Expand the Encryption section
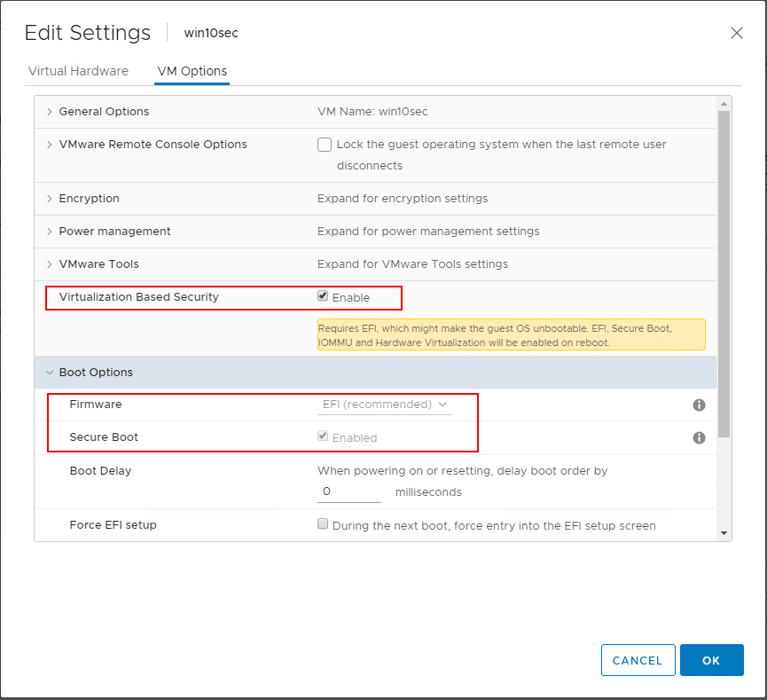The width and height of the screenshot is (767, 700). 50,199
